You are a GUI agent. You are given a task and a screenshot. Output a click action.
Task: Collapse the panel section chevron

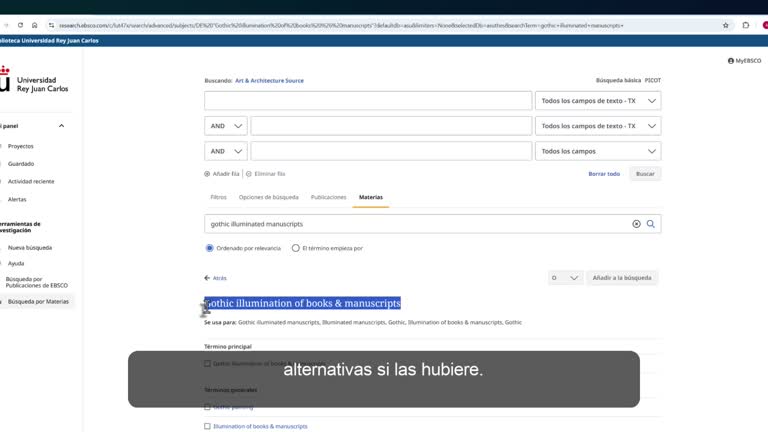point(61,126)
